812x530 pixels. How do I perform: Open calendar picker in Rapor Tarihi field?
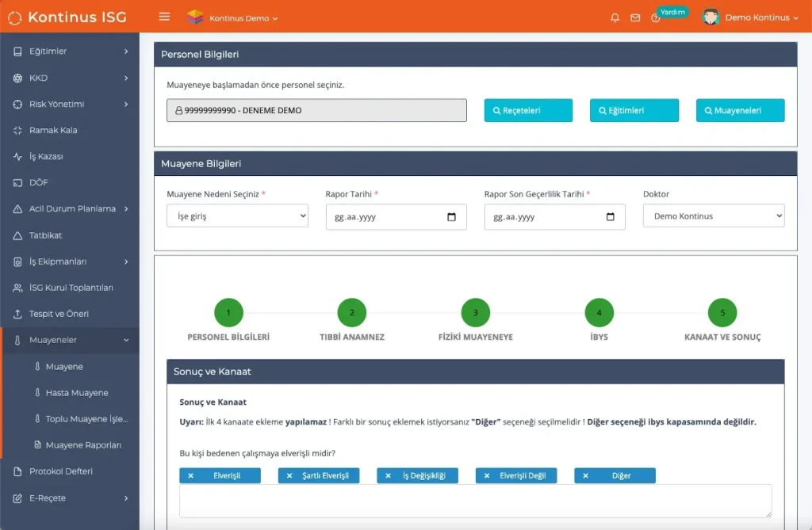click(451, 217)
